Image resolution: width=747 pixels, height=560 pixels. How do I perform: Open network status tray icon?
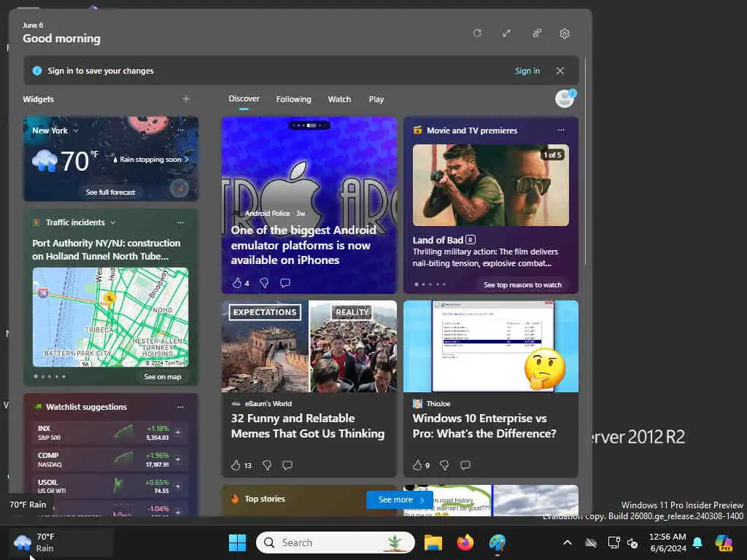click(x=614, y=542)
